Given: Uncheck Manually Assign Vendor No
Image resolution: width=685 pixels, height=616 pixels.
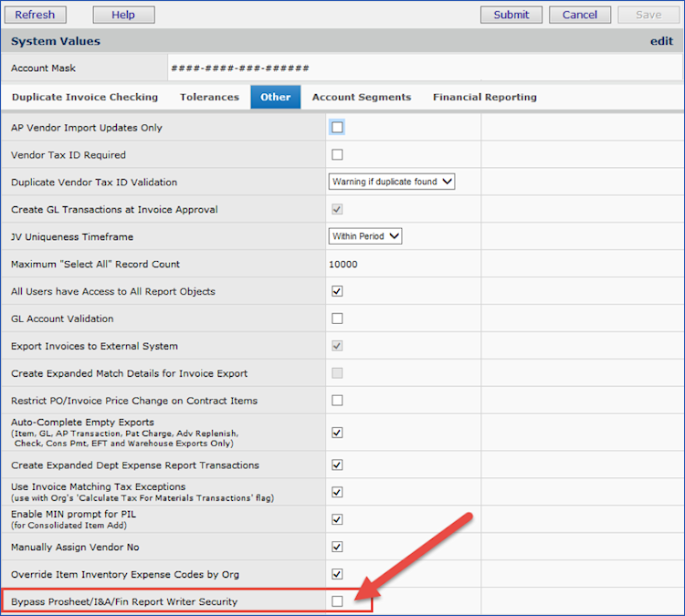Looking at the screenshot, I should click(x=337, y=547).
